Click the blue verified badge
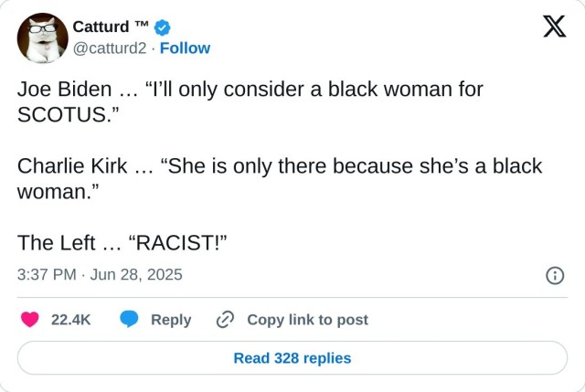 162,26
